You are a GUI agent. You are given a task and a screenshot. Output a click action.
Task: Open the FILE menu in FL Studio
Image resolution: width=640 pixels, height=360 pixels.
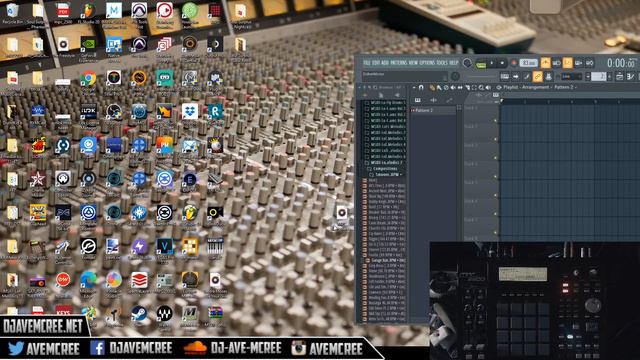coord(367,63)
